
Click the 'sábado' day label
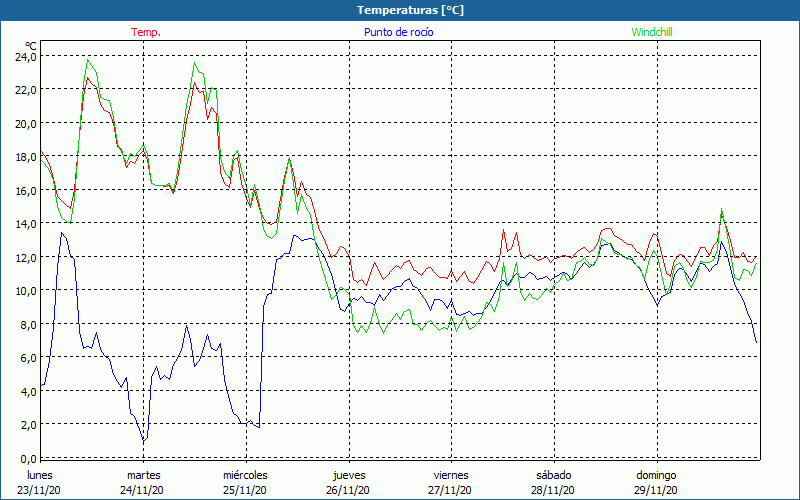[554, 475]
